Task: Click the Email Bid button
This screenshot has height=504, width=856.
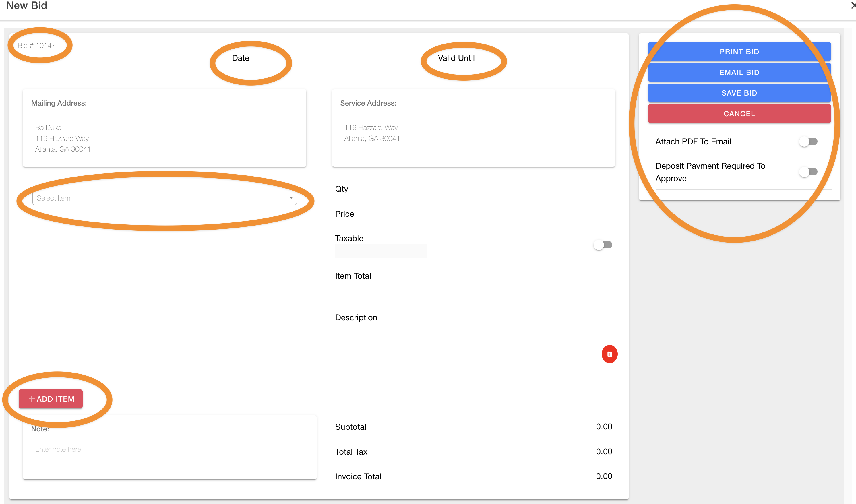Action: point(739,72)
